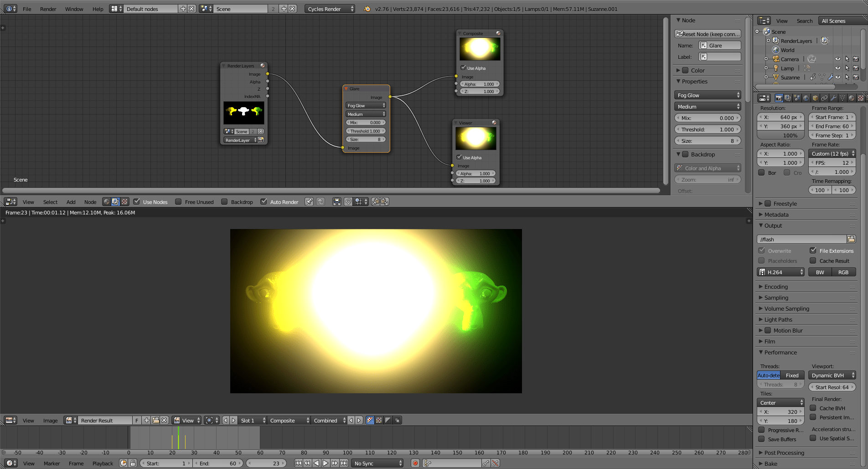Open the Scene properties tab

point(797,98)
